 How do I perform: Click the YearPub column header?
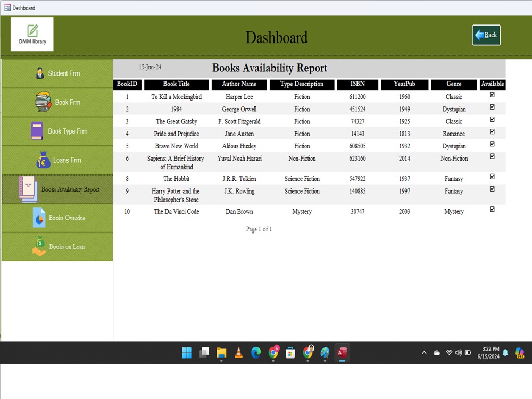click(404, 84)
